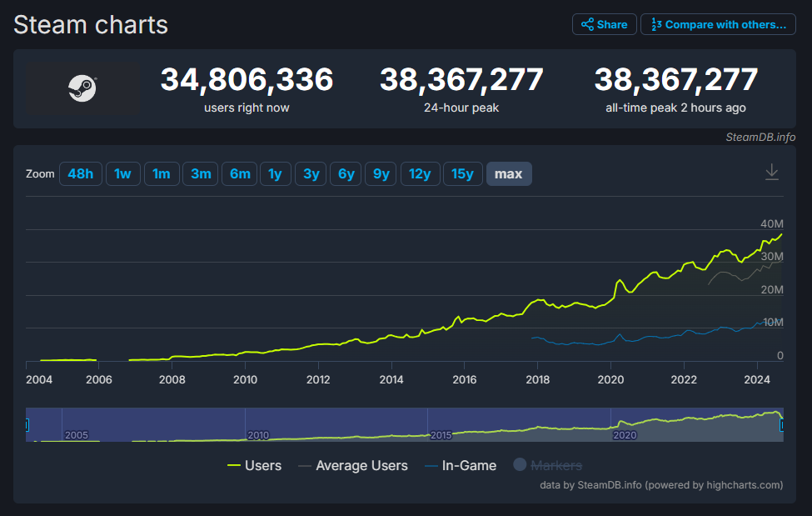
Task: Click the Share button
Action: coord(604,24)
